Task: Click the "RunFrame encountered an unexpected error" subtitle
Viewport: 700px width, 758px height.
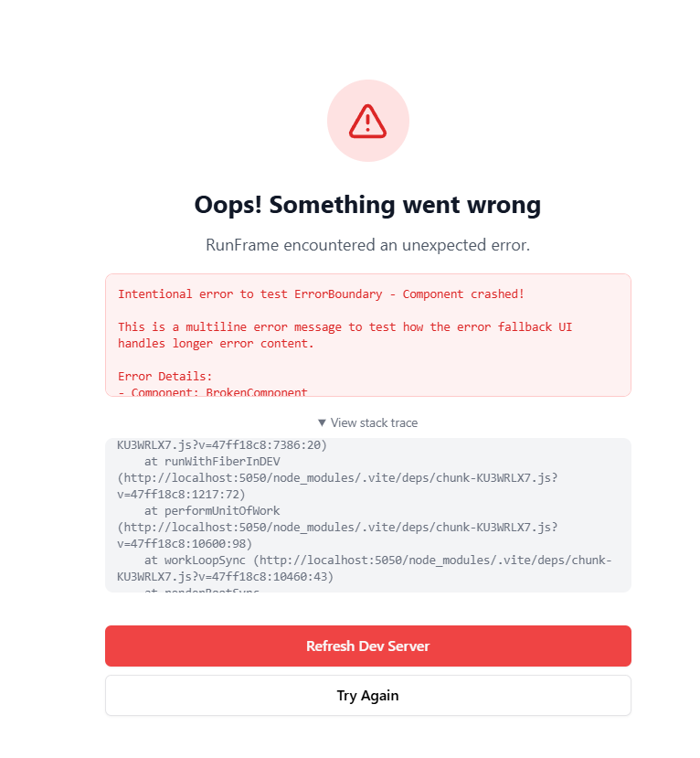Action: point(368,245)
